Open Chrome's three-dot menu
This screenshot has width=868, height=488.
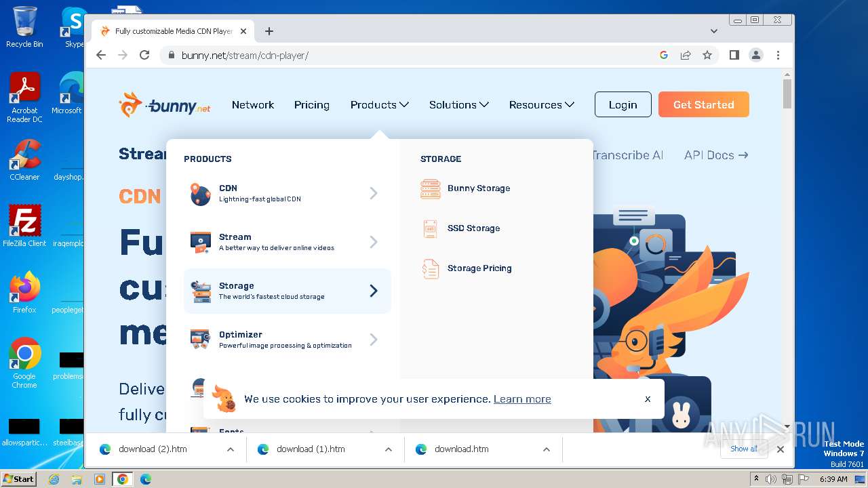[x=778, y=56]
